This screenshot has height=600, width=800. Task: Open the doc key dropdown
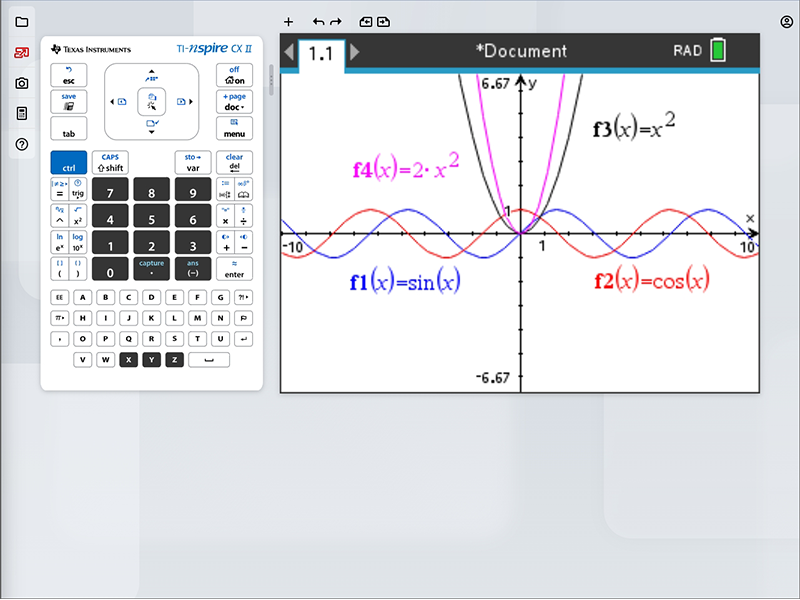pyautogui.click(x=234, y=102)
